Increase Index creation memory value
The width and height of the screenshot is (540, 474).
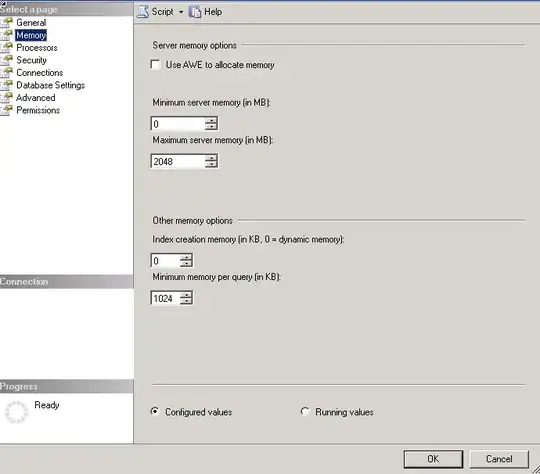point(186,257)
